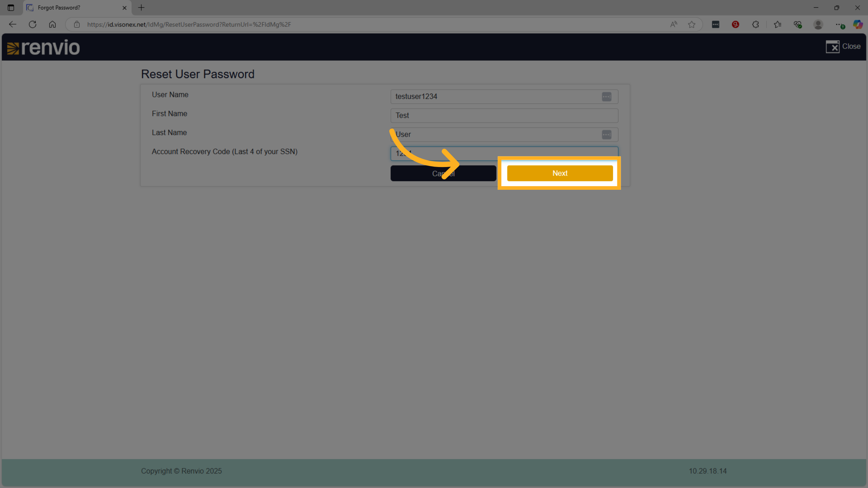
Task: Go back with the browser back arrow
Action: coord(13,25)
